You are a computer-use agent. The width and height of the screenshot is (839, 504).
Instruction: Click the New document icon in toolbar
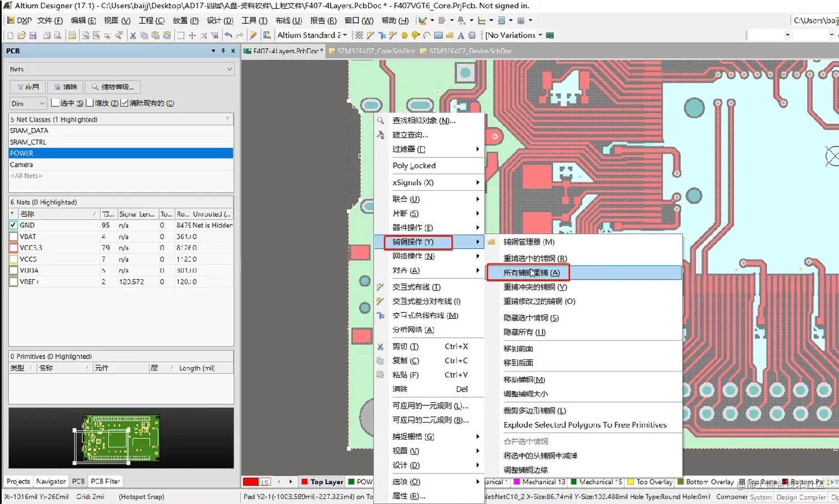coord(10,35)
